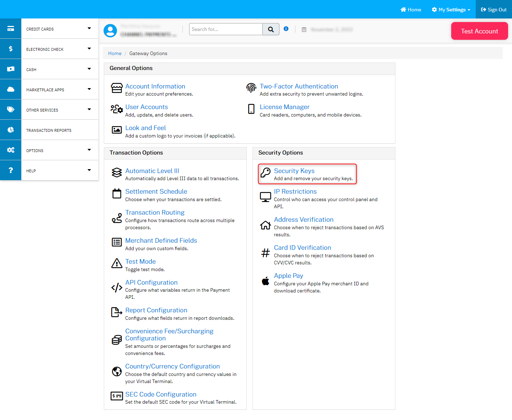This screenshot has width=512, height=420.
Task: Click the blue info icon near search
Action: (x=286, y=29)
